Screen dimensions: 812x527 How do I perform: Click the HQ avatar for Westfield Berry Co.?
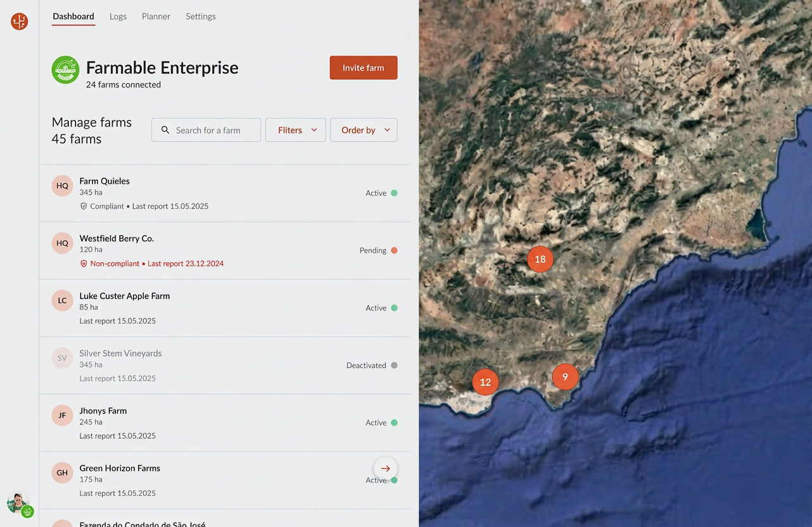click(x=62, y=243)
